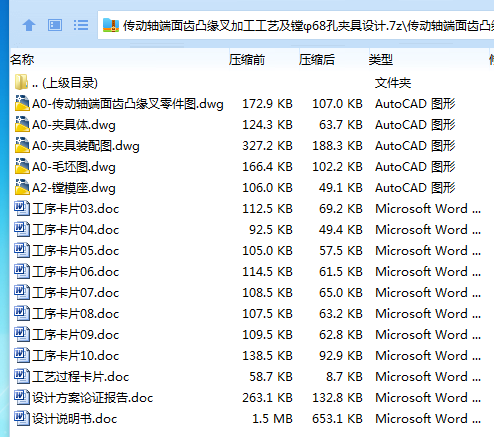Click the Word icon of 工序卡片04.doc
The height and width of the screenshot is (437, 494).
[x=22, y=229]
